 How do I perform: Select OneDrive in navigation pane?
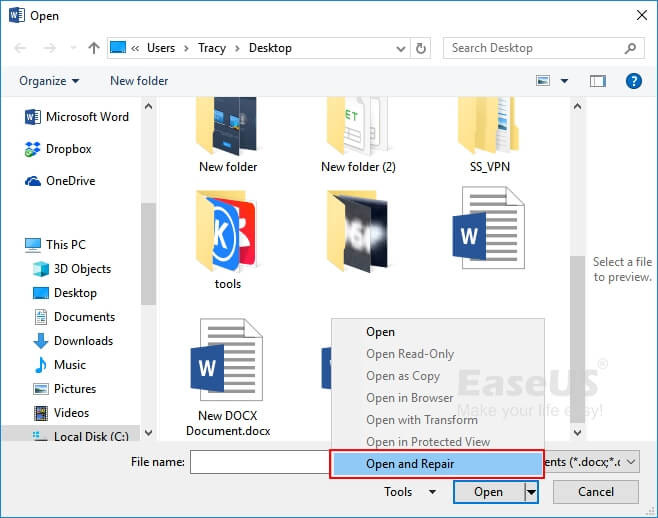coord(60,181)
